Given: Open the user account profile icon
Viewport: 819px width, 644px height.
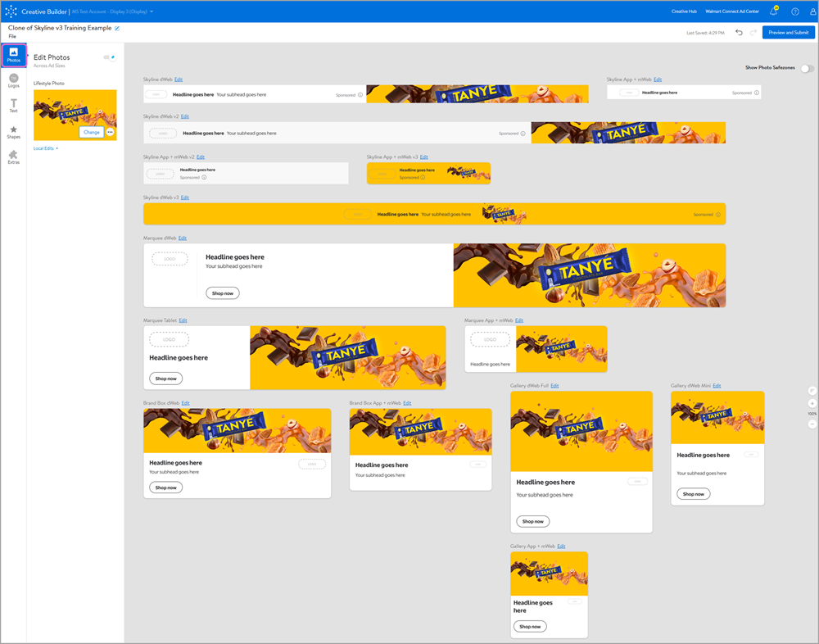Looking at the screenshot, I should click(x=813, y=11).
